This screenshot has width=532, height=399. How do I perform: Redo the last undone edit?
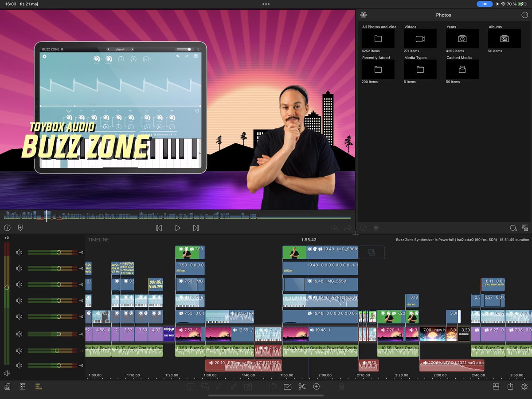click(x=348, y=228)
